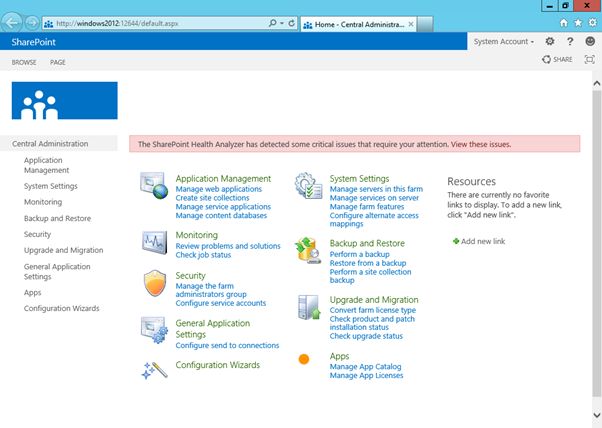The image size is (602, 428).
Task: Open the PAGE ribbon tab
Action: [x=58, y=62]
